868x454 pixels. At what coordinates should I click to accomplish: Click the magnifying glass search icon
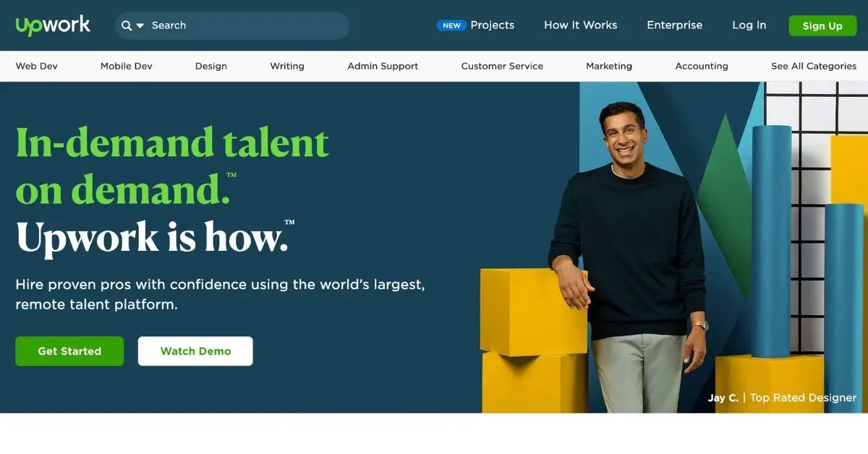pyautogui.click(x=127, y=25)
